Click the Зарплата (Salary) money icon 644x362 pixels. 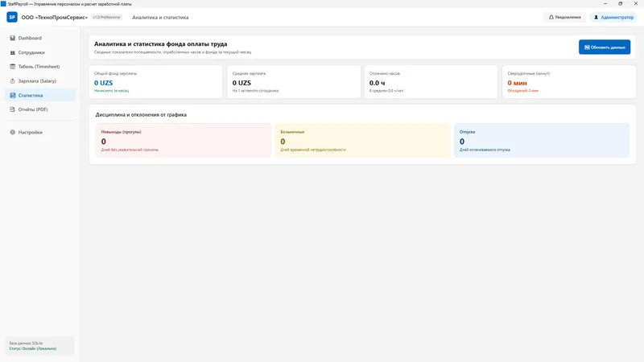coord(12,81)
